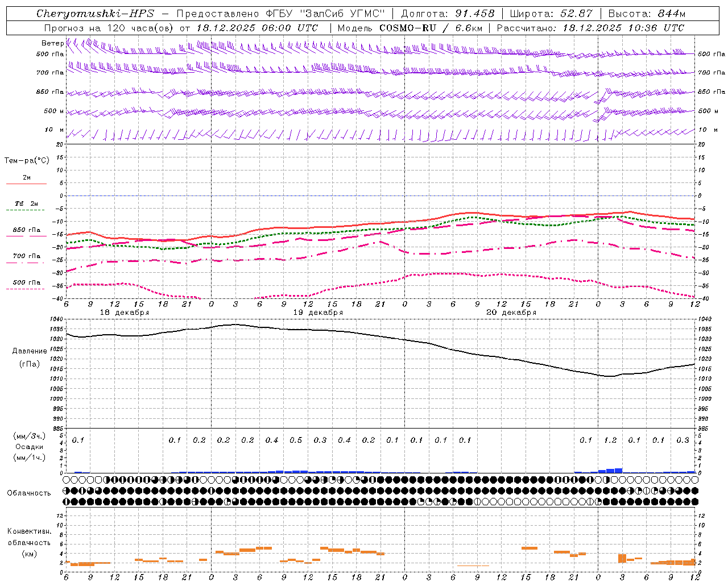This screenshot has height=582, width=728.
Task: Select the forecast start time "18.12.2025 06:00 UTC"
Action: tap(257, 28)
